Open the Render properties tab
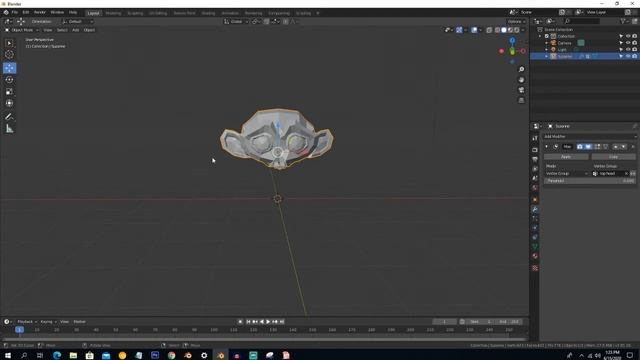 click(535, 150)
